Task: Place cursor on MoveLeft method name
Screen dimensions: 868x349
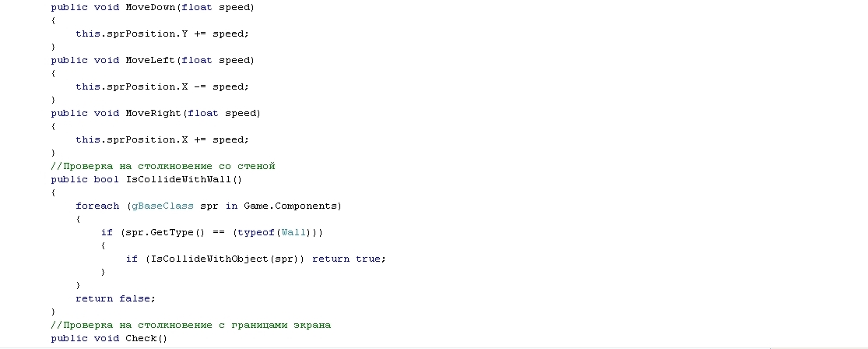Action: [x=149, y=60]
